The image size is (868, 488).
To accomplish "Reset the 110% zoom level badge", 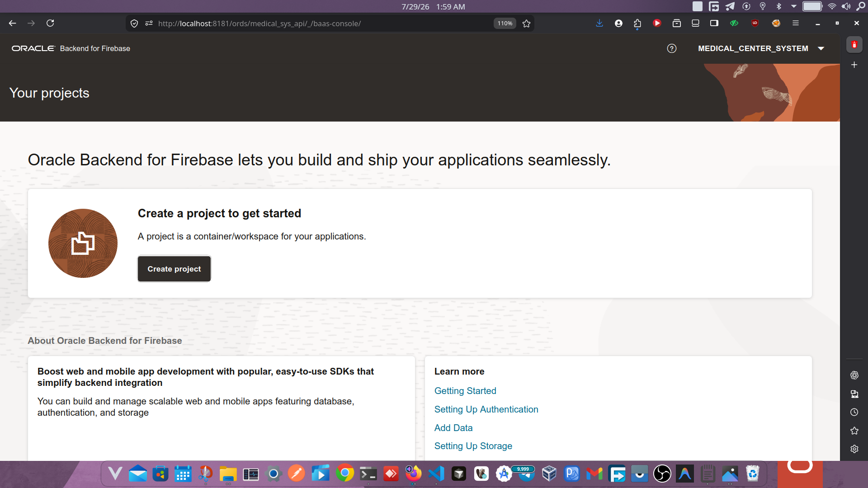I will tap(505, 23).
